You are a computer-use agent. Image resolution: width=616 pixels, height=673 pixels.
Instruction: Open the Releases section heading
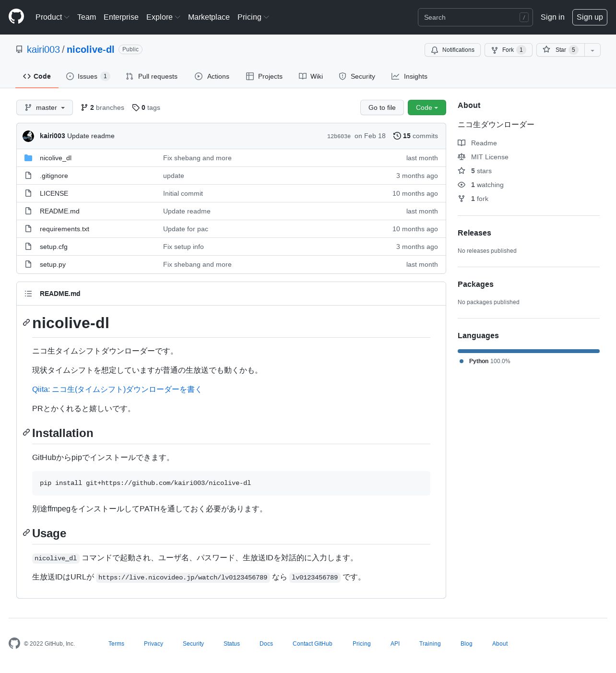pos(474,233)
